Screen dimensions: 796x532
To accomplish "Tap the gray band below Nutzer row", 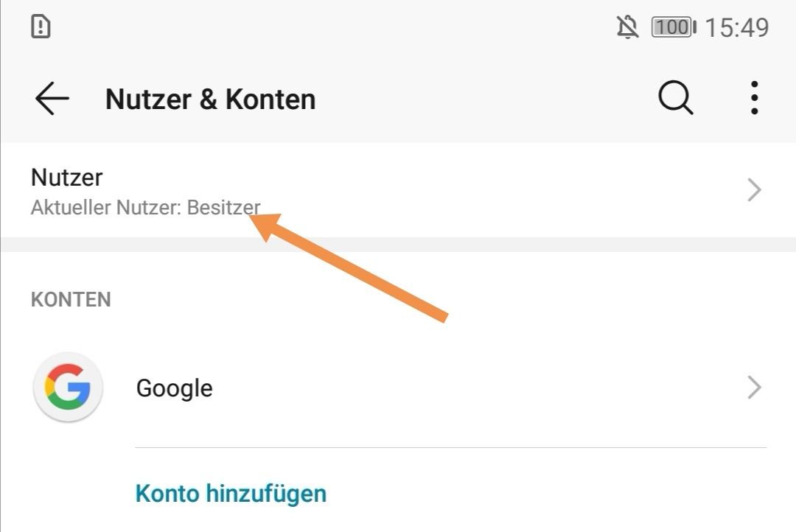I will (x=398, y=245).
